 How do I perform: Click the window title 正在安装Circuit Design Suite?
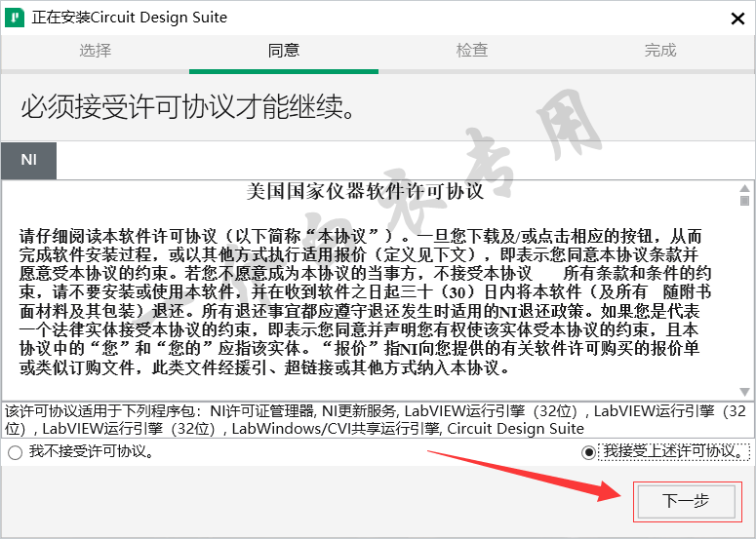click(x=129, y=18)
